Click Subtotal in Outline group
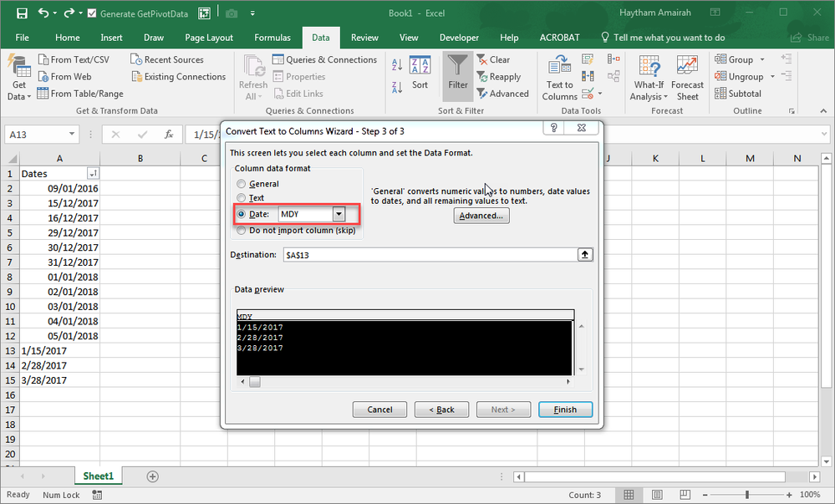 coord(738,94)
